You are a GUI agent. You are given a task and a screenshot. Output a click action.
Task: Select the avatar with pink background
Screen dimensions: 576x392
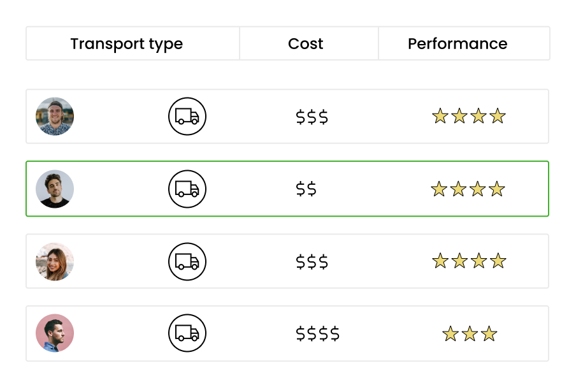pos(55,333)
